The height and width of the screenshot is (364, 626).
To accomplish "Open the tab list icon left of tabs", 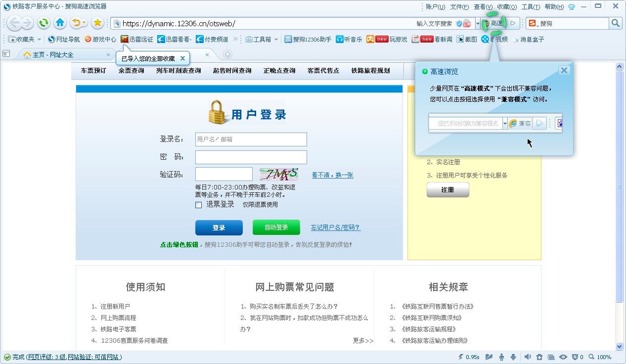I will pos(6,53).
